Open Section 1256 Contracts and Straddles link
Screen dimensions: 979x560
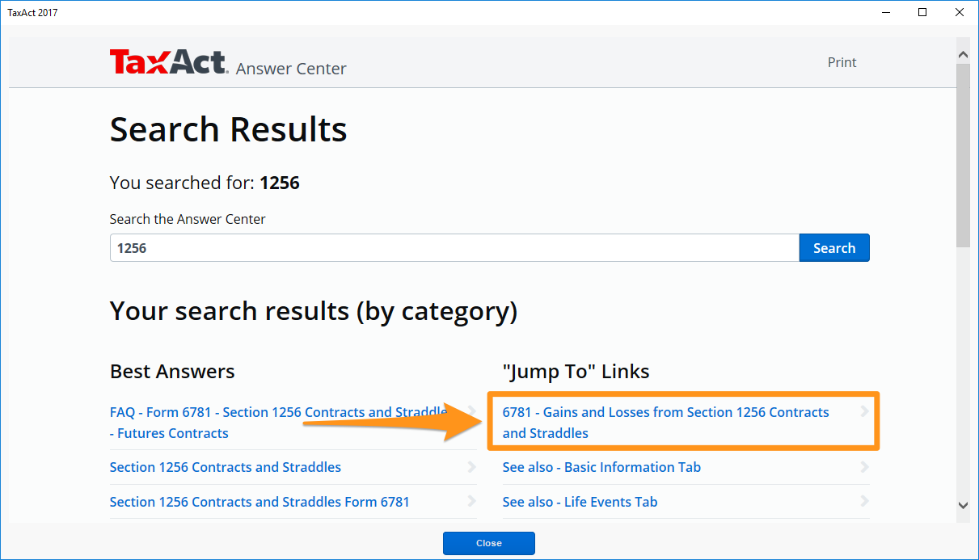coord(226,467)
